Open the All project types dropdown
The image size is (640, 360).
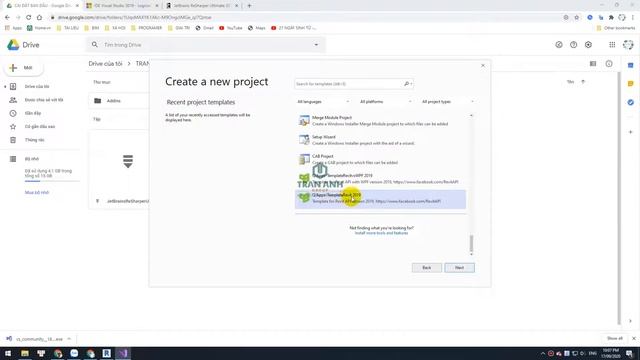tap(447, 102)
